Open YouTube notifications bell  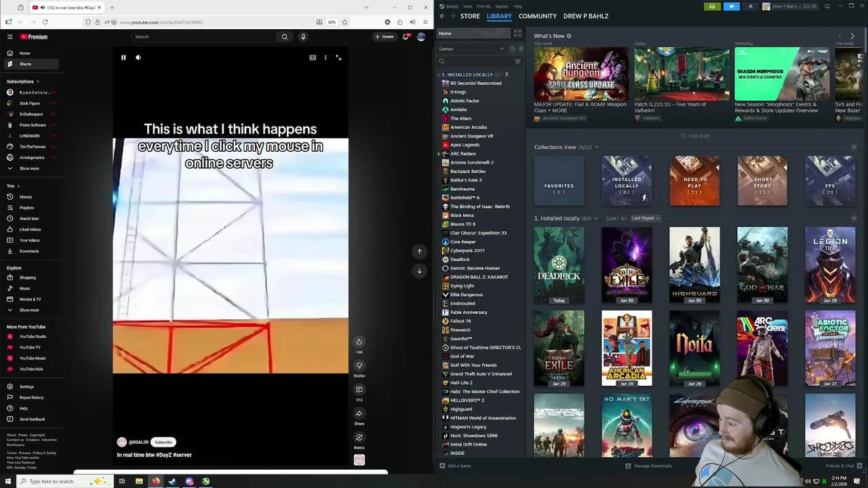[x=406, y=37]
